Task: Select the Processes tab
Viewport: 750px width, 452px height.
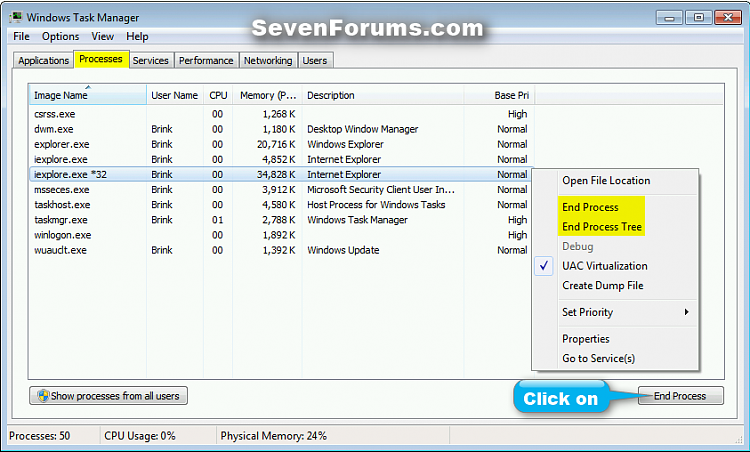Action: pos(101,59)
